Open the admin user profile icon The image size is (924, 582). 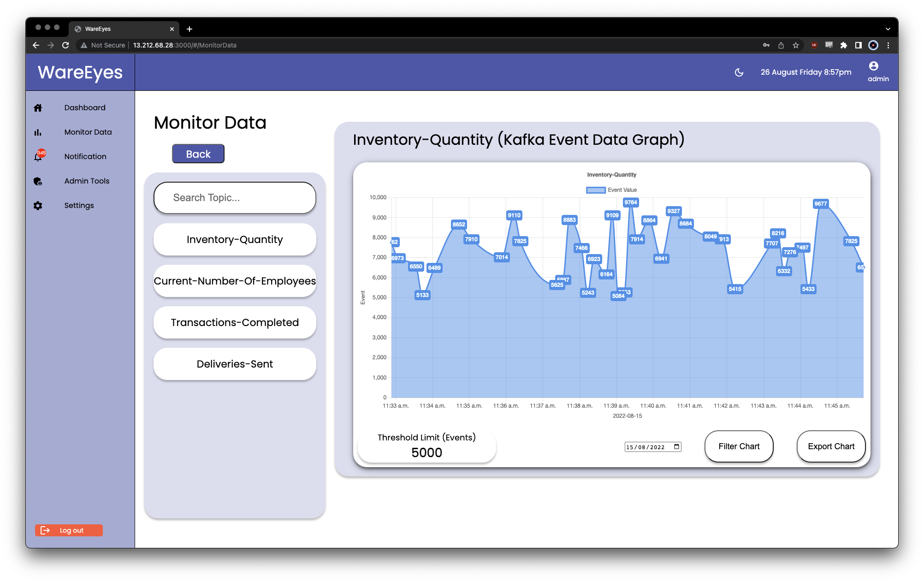(x=873, y=66)
